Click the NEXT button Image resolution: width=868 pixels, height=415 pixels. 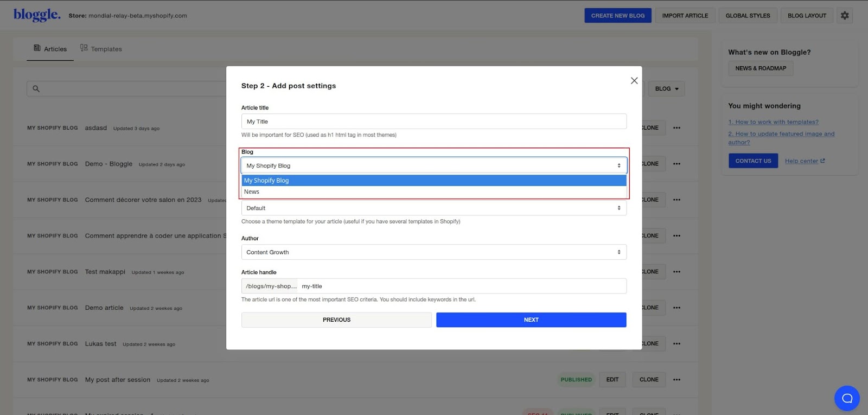pyautogui.click(x=531, y=320)
